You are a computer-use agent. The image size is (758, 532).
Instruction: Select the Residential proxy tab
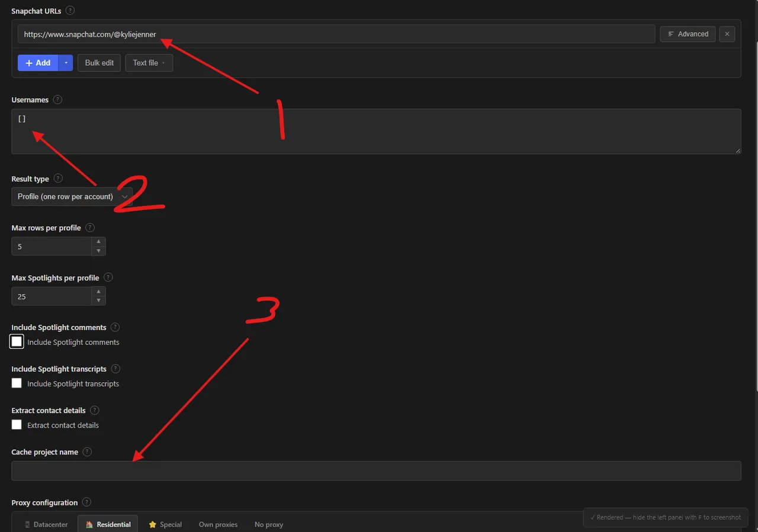108,524
